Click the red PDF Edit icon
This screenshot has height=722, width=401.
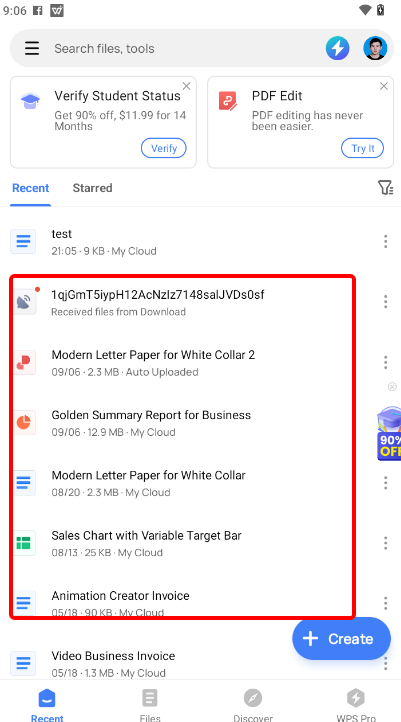click(228, 101)
